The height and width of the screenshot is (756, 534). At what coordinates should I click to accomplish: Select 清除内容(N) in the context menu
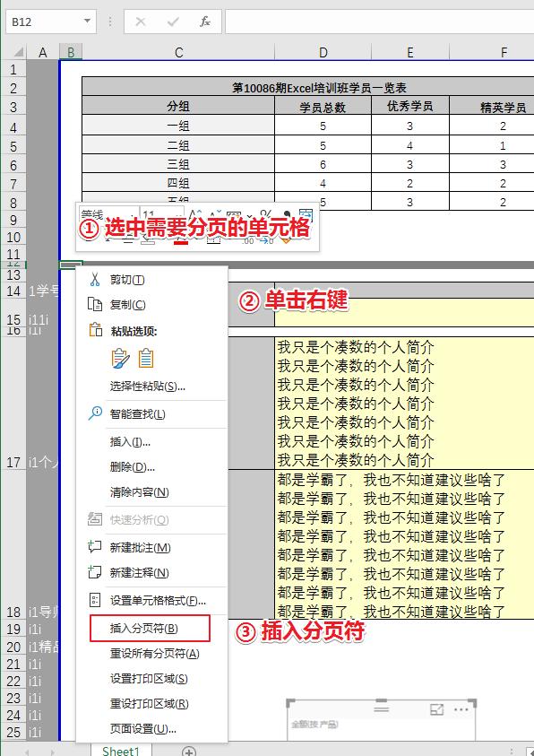[151, 491]
